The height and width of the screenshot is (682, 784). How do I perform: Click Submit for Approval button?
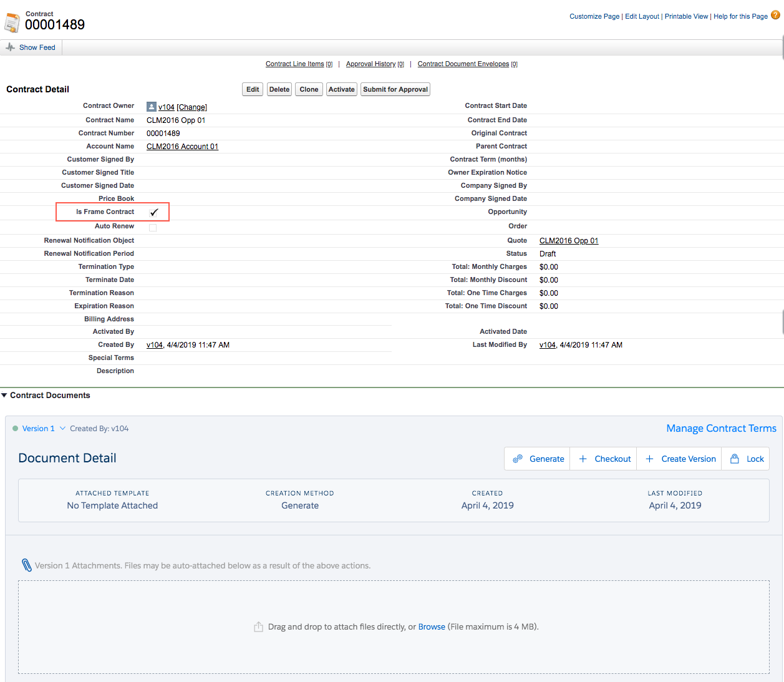click(x=395, y=89)
